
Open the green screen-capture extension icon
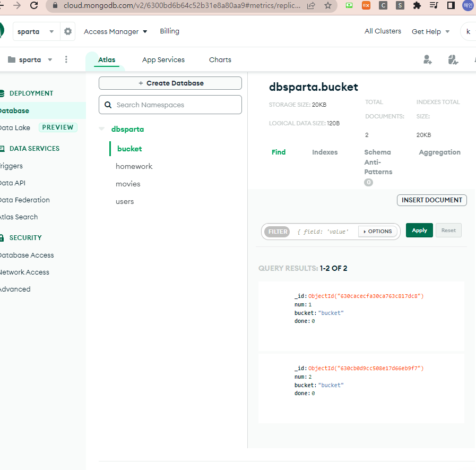pos(349,5)
